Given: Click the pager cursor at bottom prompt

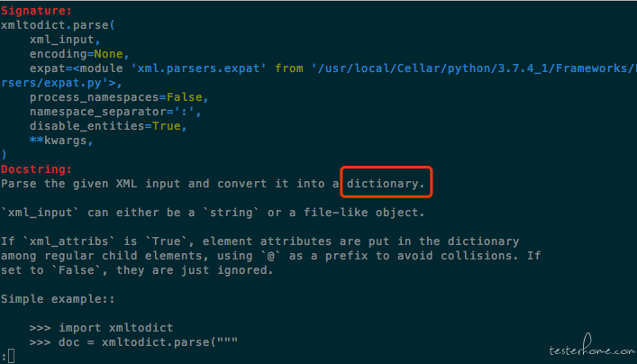Looking at the screenshot, I should 11,356.
